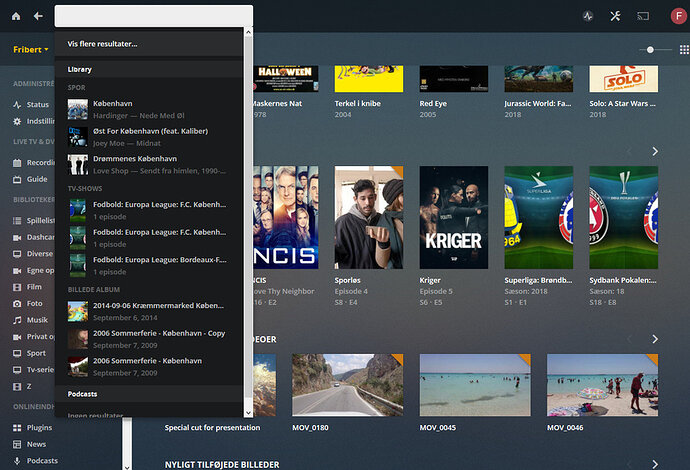Screen dimensions: 690x470
Task: Open the user avatar F menu
Action: [679, 16]
